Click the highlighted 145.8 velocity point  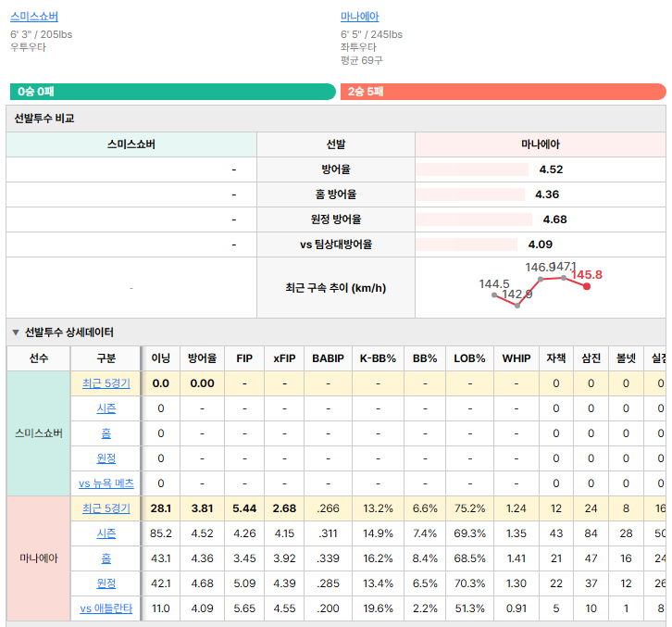coord(587,286)
